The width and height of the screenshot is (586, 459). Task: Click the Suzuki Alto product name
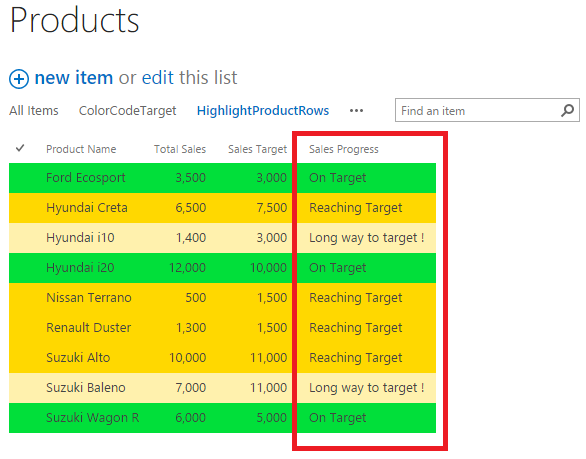78,357
